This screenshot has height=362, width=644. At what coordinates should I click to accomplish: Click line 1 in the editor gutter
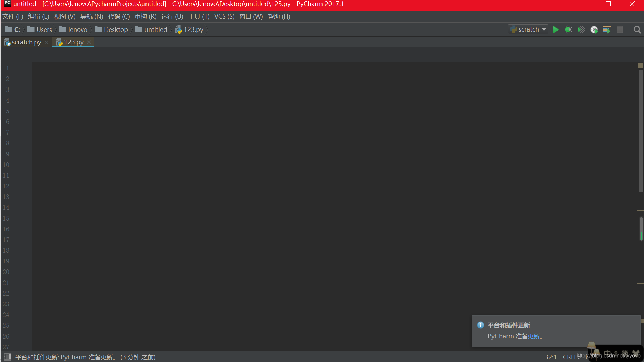pos(8,68)
